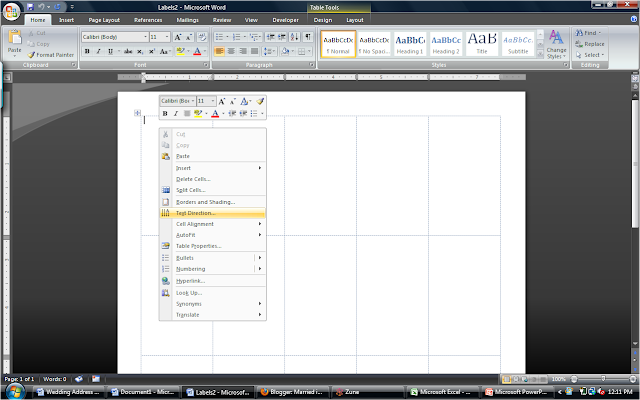Expand the underline style dropdown arrow

pyautogui.click(x=119, y=51)
